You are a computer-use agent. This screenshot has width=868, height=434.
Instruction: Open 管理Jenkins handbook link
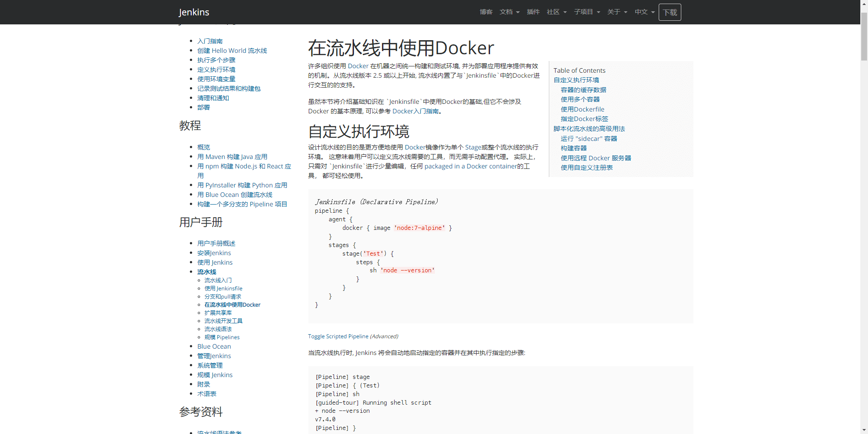click(214, 356)
